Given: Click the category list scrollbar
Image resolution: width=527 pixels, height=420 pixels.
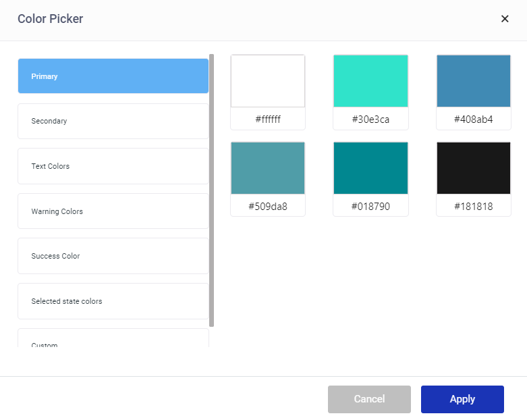Looking at the screenshot, I should 212,189.
